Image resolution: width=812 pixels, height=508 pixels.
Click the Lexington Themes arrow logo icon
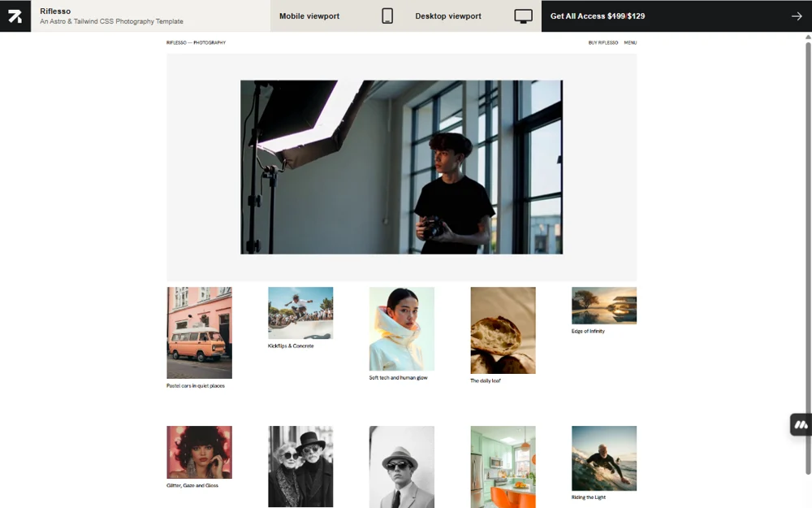[x=15, y=16]
